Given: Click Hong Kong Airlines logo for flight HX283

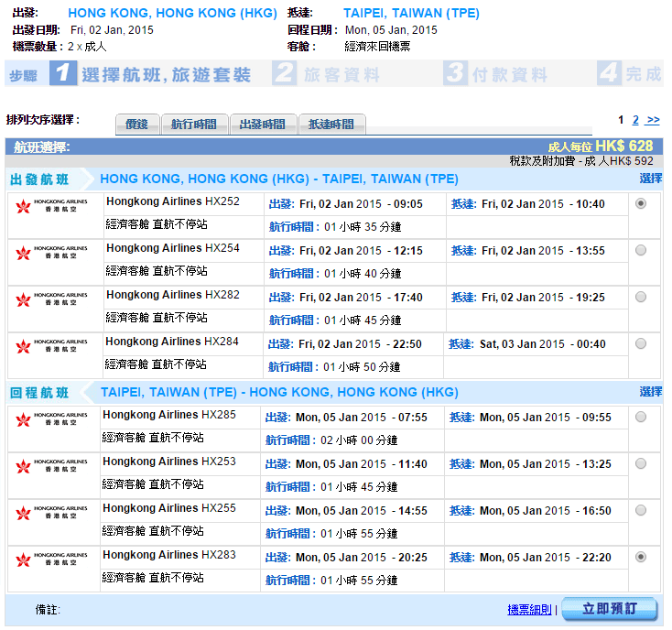Looking at the screenshot, I should [x=52, y=559].
